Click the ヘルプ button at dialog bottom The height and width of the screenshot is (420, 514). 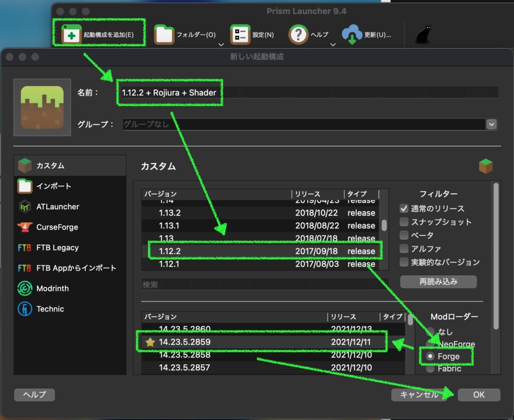(35, 394)
